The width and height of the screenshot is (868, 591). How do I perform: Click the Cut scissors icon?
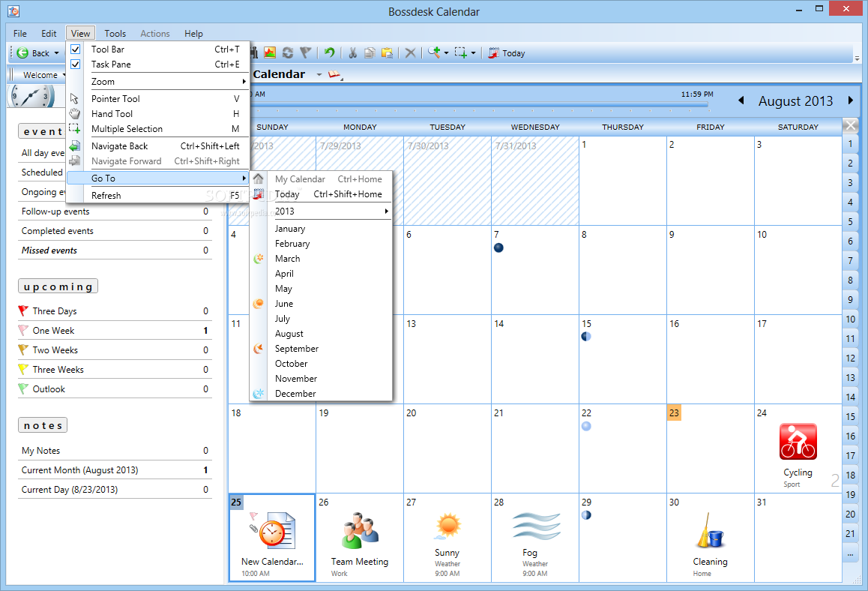[x=352, y=52]
